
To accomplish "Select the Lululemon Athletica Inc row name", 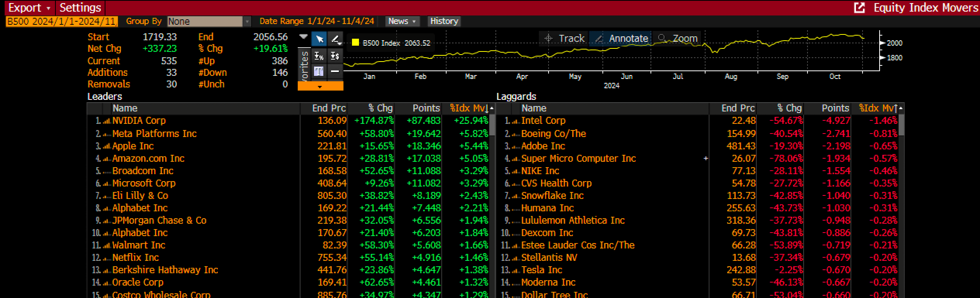I will click(x=573, y=220).
